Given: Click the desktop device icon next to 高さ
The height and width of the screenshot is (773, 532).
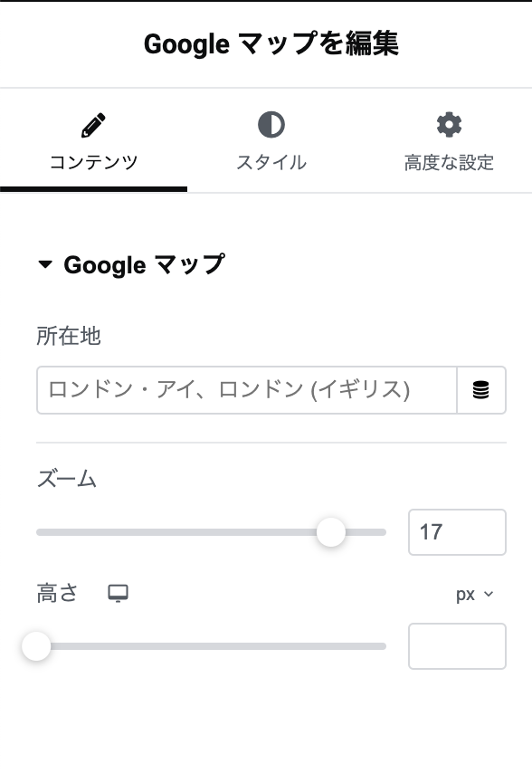Looking at the screenshot, I should [119, 594].
